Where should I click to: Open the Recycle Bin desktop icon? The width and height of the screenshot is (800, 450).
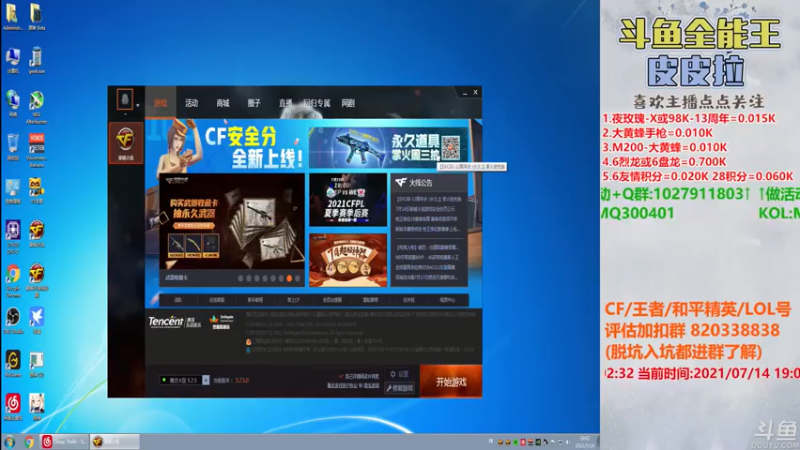[x=12, y=147]
